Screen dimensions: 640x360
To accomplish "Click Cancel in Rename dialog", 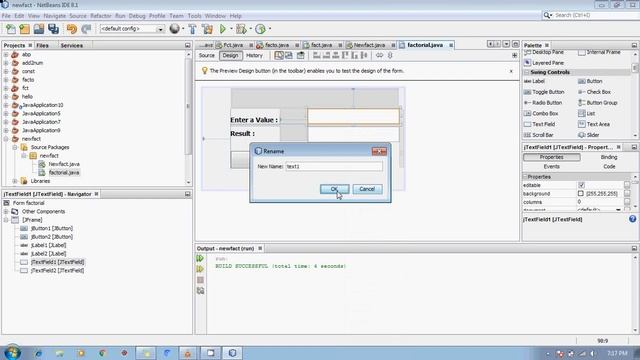I will pyautogui.click(x=367, y=189).
